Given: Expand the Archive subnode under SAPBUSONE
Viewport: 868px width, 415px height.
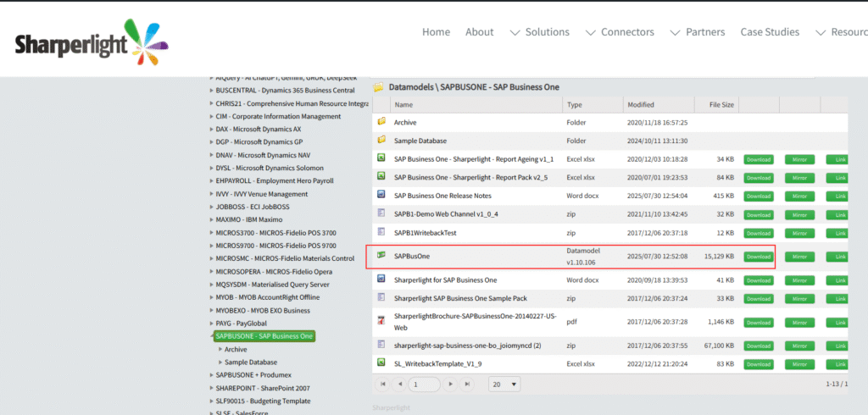Looking at the screenshot, I should tap(220, 349).
